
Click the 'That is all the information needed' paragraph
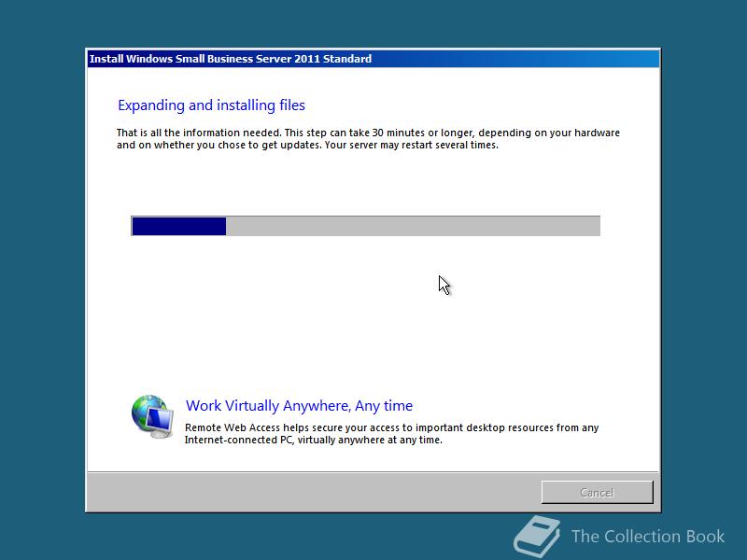(x=368, y=138)
